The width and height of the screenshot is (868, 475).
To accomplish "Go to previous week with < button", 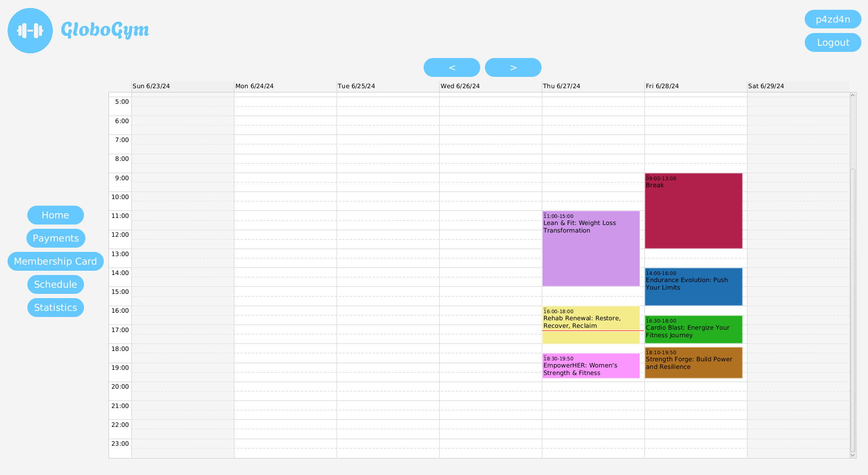I will (451, 67).
